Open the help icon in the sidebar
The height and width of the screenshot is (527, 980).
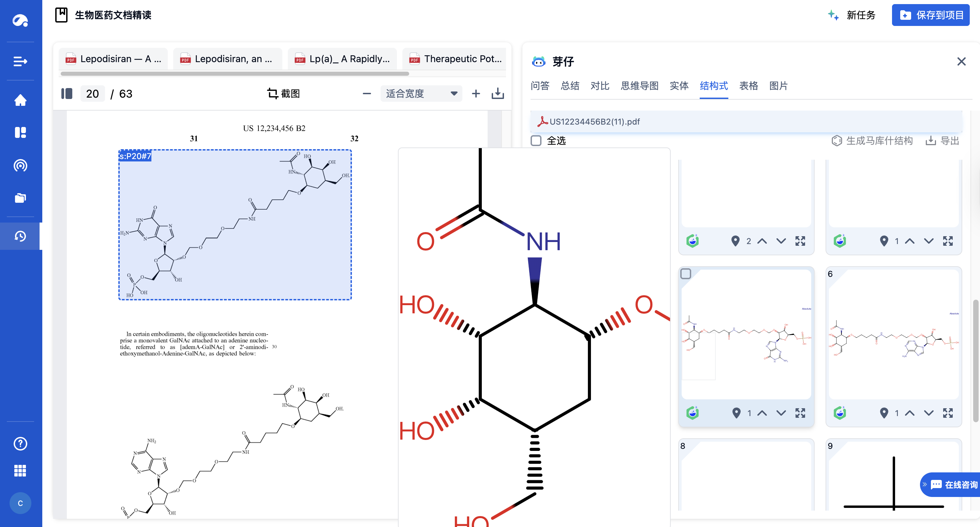click(20, 444)
